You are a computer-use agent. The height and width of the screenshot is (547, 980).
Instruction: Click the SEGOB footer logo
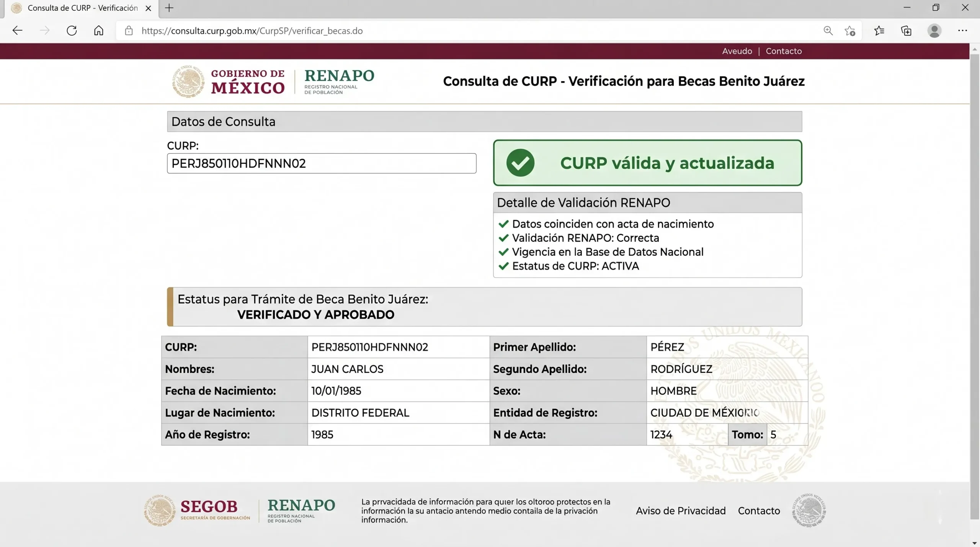click(x=197, y=510)
